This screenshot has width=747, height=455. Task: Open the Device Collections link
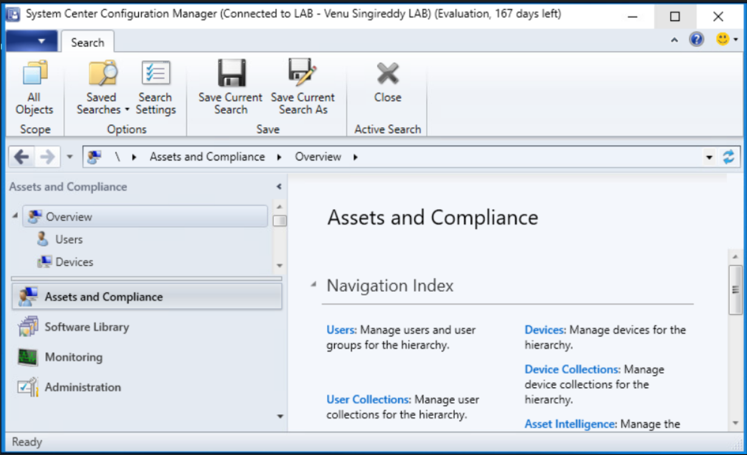point(572,369)
